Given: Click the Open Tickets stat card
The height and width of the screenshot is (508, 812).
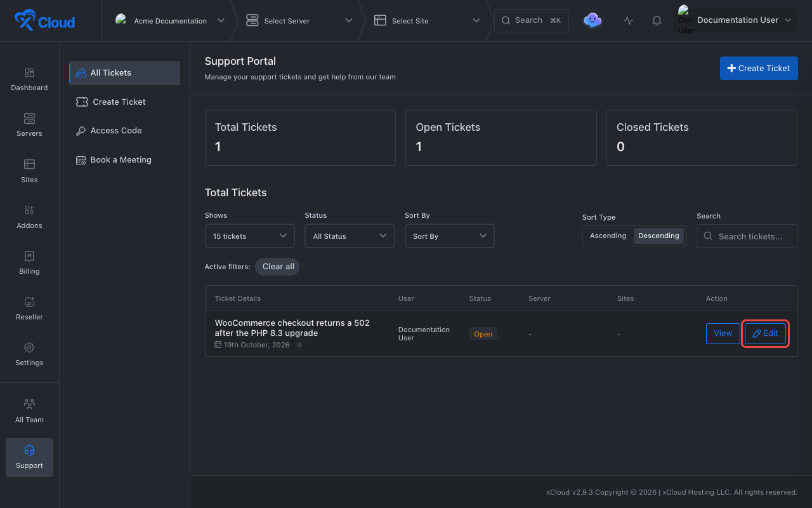Looking at the screenshot, I should 501,138.
